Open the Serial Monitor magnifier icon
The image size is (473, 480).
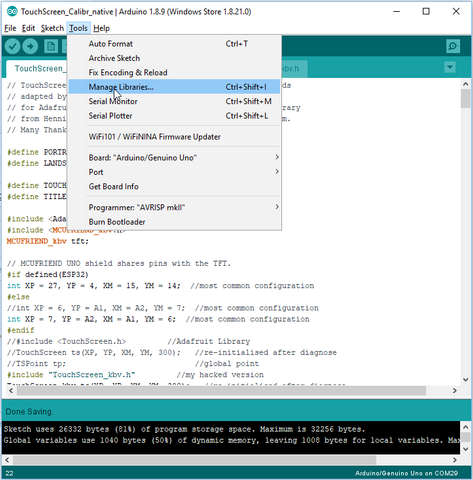pos(453,46)
